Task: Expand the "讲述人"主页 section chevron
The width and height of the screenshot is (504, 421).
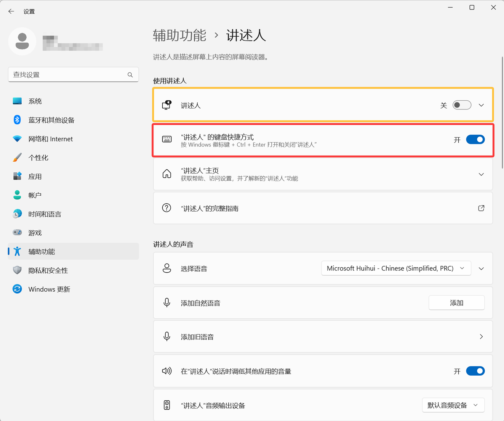Action: coord(481,174)
